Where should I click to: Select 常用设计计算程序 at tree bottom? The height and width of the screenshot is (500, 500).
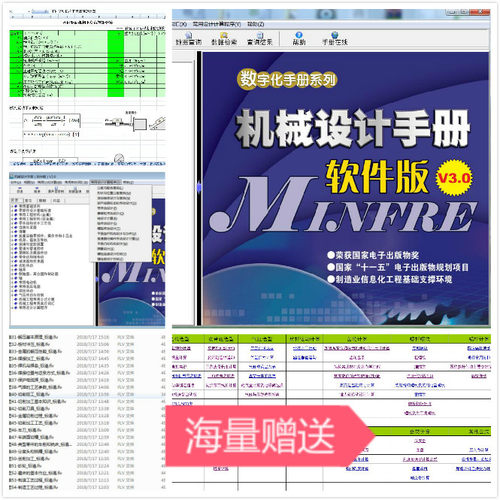click(33, 308)
